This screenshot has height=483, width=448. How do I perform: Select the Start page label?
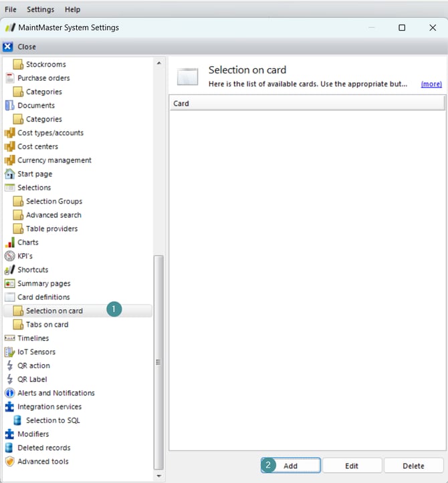coord(35,174)
